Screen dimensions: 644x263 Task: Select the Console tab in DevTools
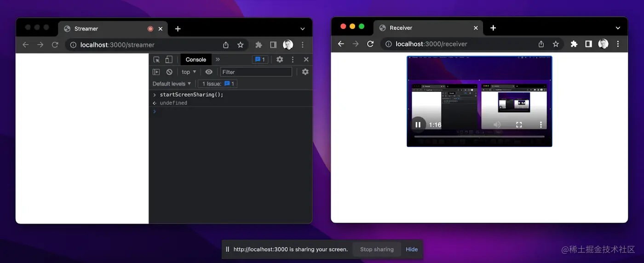click(196, 59)
